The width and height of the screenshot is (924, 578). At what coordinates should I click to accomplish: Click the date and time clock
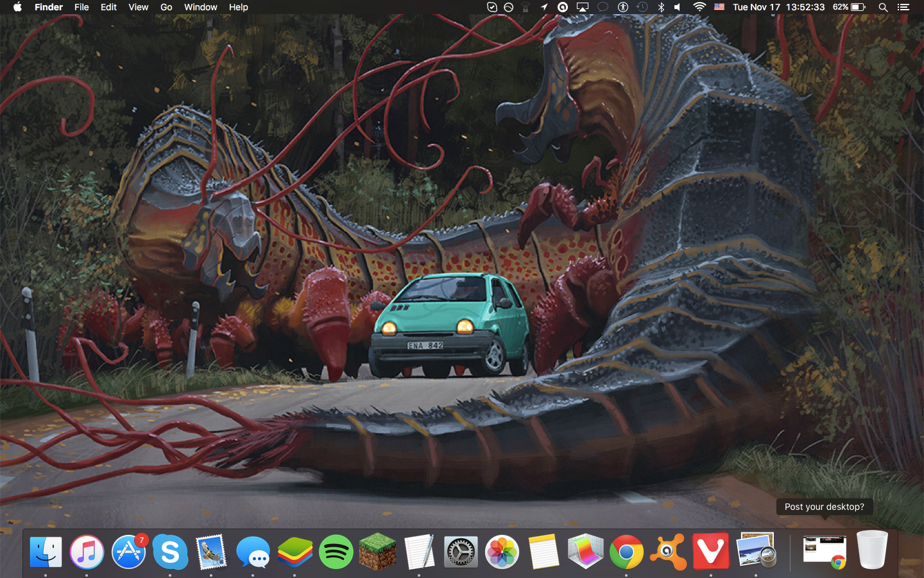(x=778, y=7)
